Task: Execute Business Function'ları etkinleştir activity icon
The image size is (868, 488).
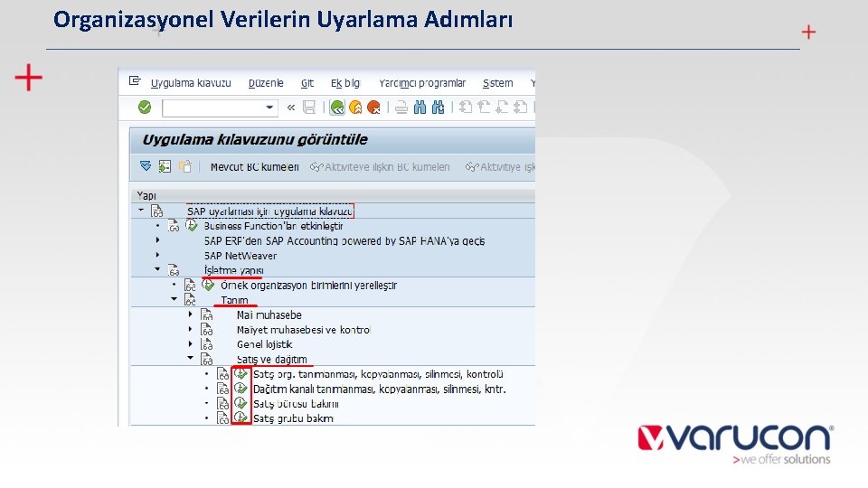Action: click(192, 225)
